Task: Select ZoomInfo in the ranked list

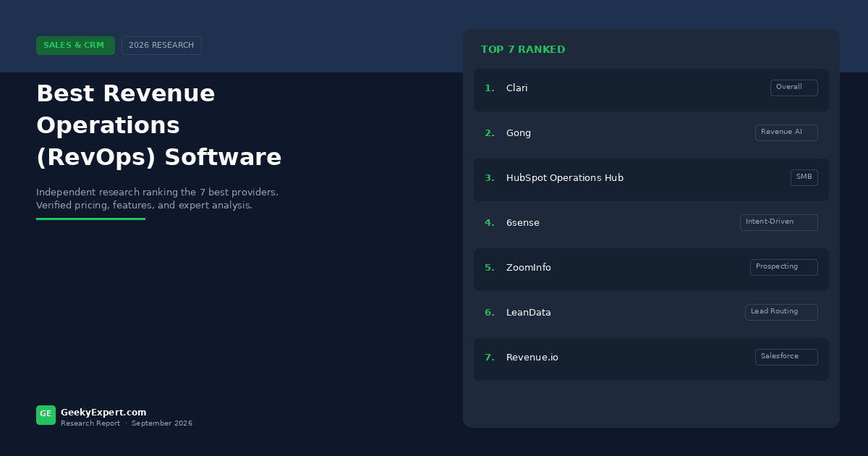Action: 651,269
